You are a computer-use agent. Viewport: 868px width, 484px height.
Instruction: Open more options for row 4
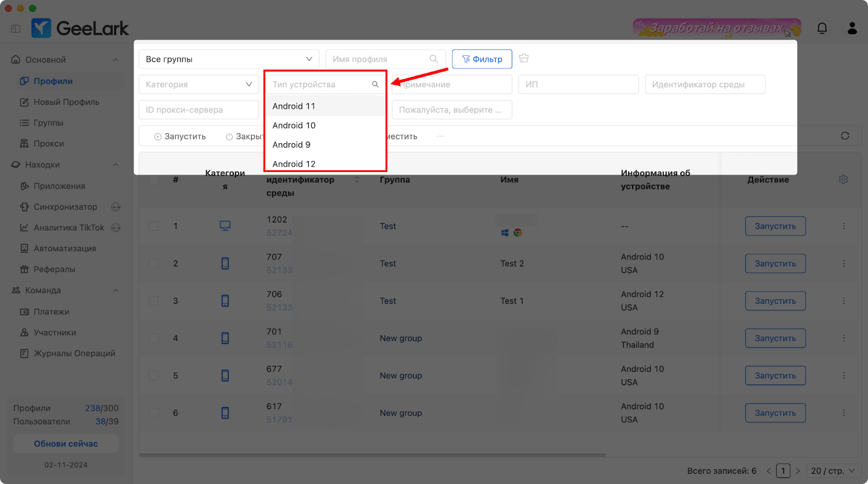tap(844, 339)
